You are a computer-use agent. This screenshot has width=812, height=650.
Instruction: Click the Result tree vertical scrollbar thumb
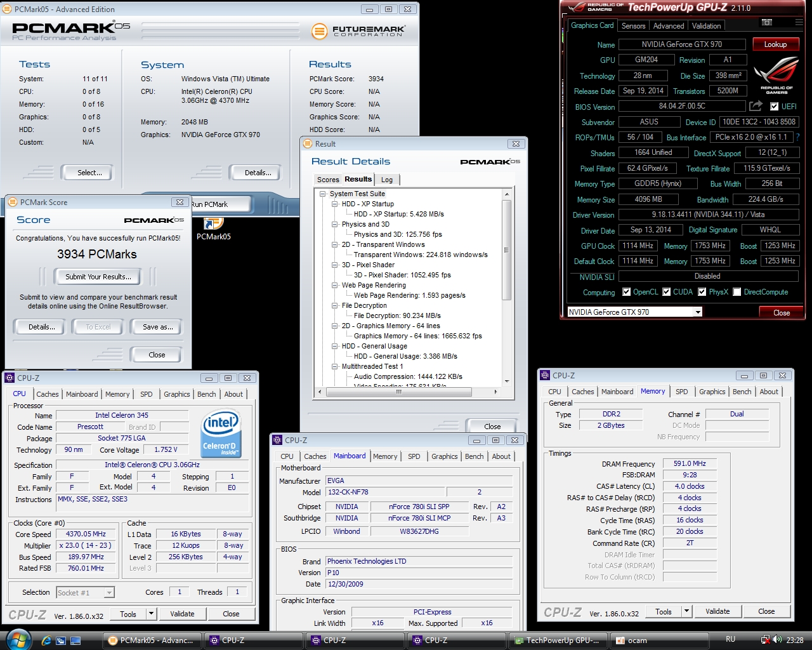click(506, 250)
